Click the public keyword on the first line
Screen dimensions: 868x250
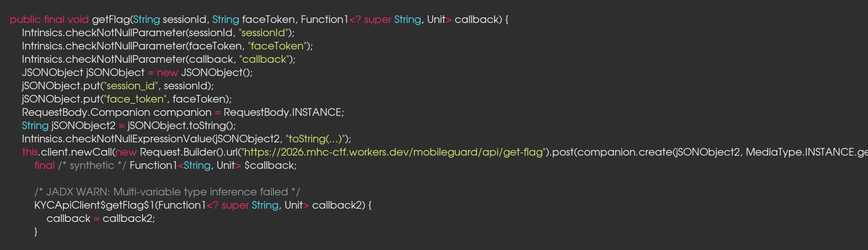[x=25, y=19]
